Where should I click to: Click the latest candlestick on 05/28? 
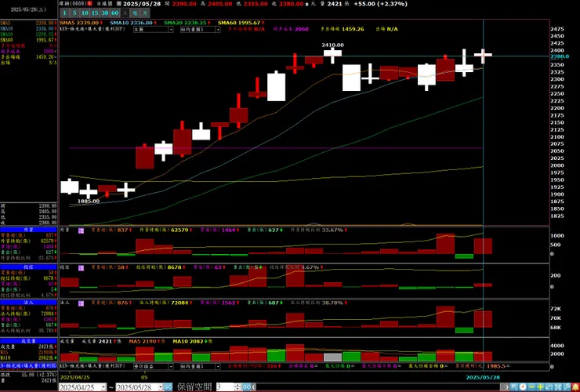(483, 56)
